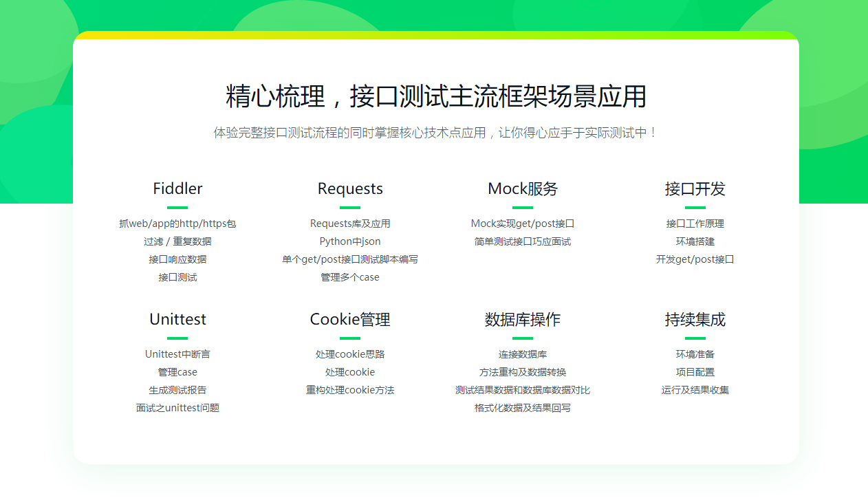The height and width of the screenshot is (500, 868).
Task: Click the subtitle beginning 体验完整接口测试流程
Action: point(436,133)
